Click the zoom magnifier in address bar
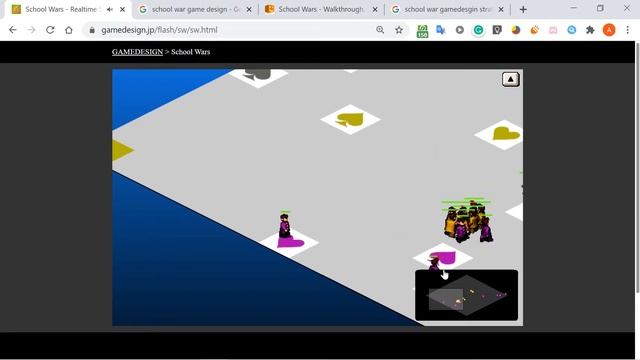Image resolution: width=640 pixels, height=360 pixels. click(380, 30)
